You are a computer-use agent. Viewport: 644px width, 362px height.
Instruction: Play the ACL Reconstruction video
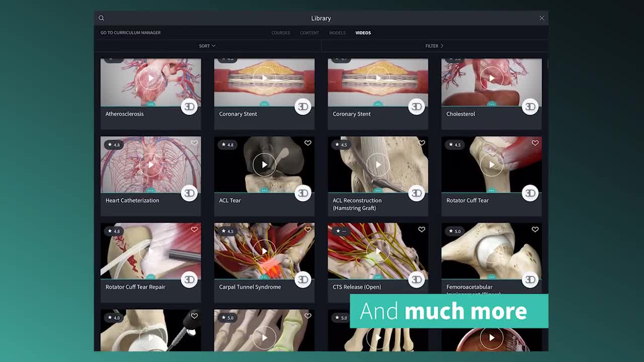(x=378, y=164)
